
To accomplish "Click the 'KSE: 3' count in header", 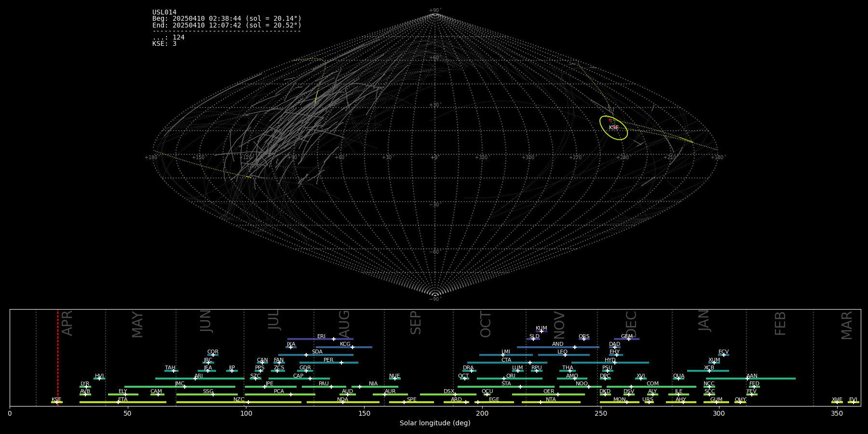I will [x=164, y=44].
